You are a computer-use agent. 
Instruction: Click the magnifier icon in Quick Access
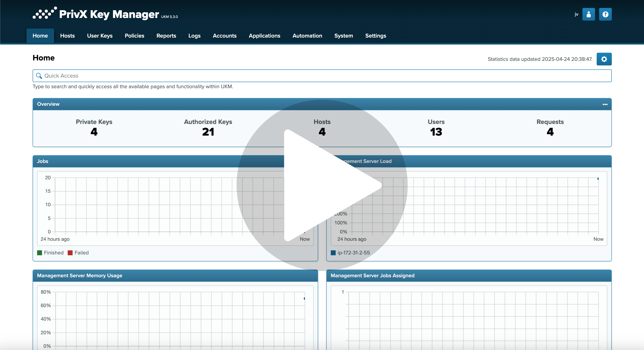coord(39,76)
